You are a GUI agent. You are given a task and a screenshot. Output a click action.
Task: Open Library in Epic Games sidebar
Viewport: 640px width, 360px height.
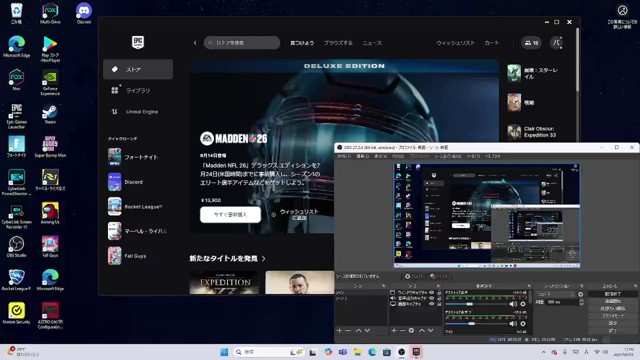point(138,91)
